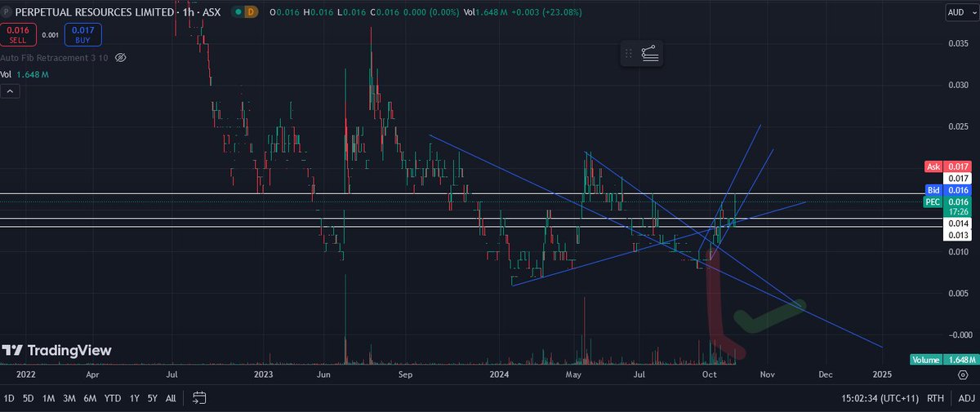
Task: Set range to All
Action: [x=171, y=398]
